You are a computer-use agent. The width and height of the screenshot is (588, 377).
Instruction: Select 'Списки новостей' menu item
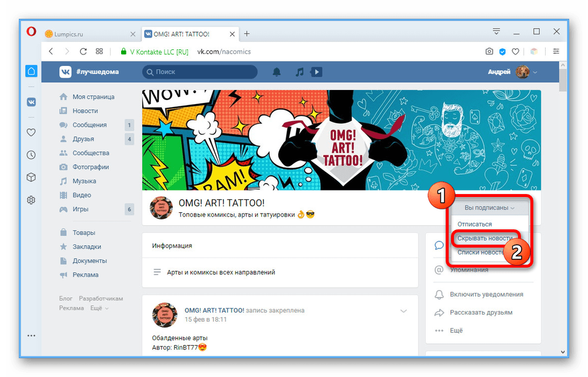tap(481, 252)
